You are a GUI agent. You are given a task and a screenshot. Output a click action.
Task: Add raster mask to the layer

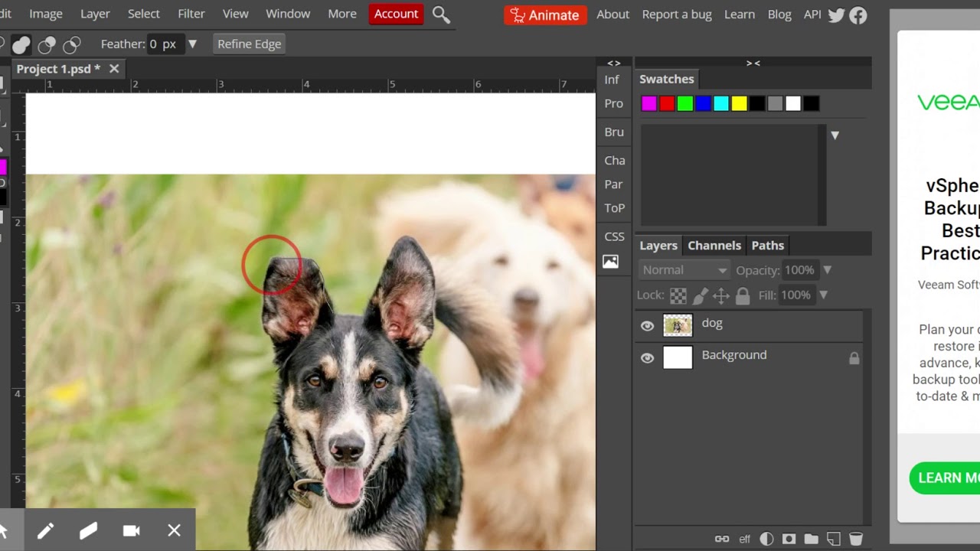coord(789,539)
